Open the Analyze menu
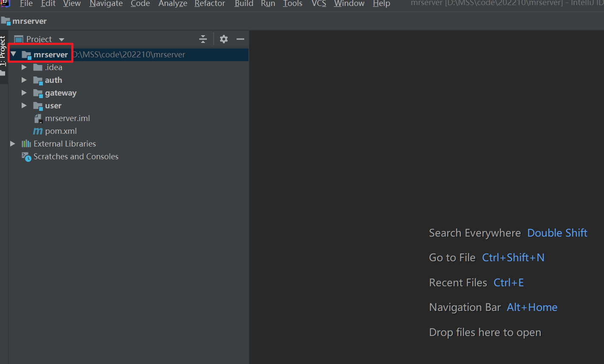This screenshot has height=364, width=604. [172, 4]
